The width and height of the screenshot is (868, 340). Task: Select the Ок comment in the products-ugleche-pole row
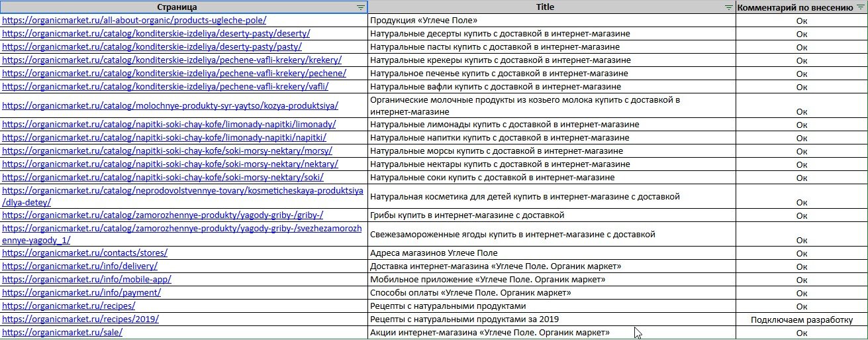(802, 21)
